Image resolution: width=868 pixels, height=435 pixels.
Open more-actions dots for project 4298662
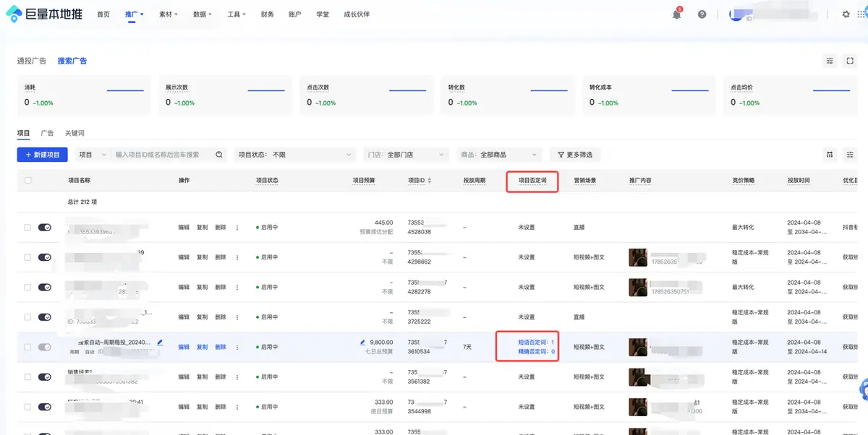coord(237,257)
